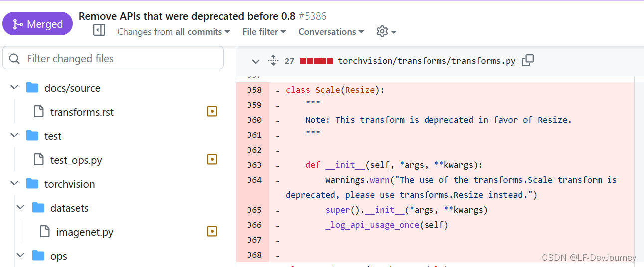644x267 pixels.
Task: Collapse the datasets folder
Action: point(20,208)
